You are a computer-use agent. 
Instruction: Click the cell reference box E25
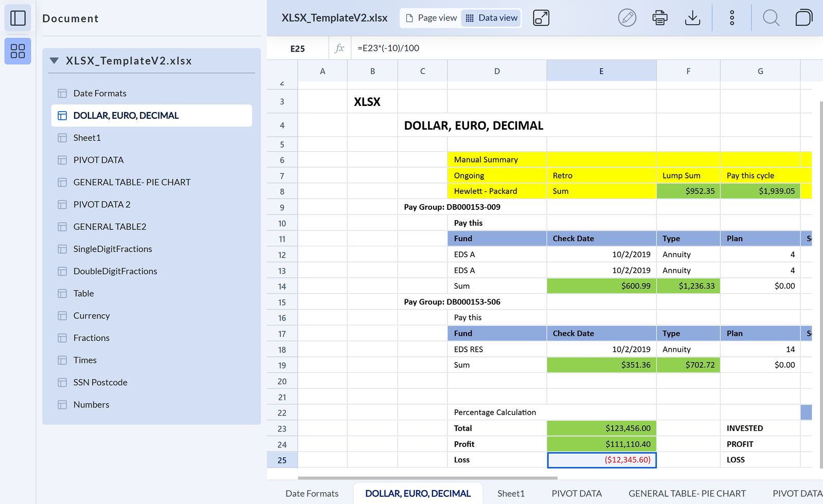(x=298, y=48)
